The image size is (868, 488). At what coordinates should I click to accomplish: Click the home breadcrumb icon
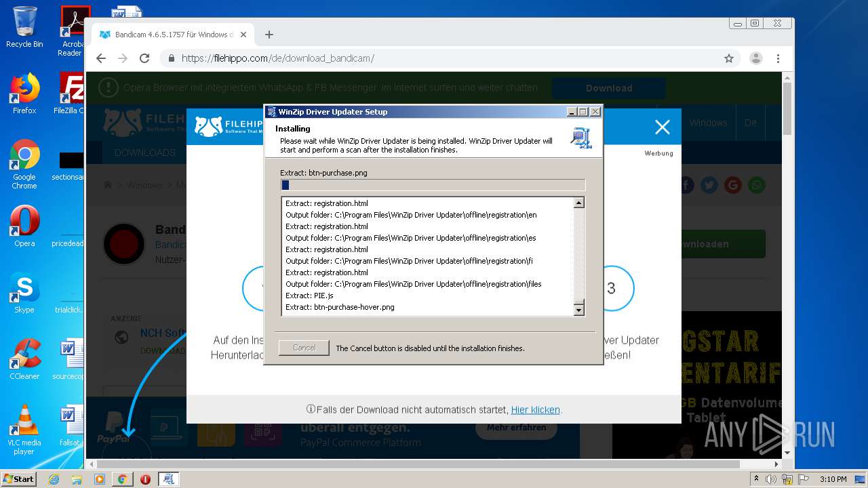click(108, 185)
